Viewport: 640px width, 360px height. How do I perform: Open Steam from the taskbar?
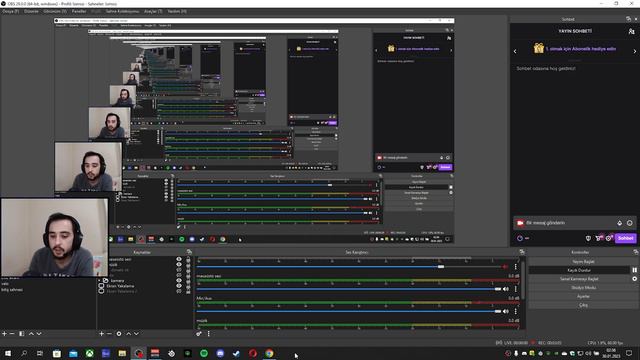click(x=237, y=353)
